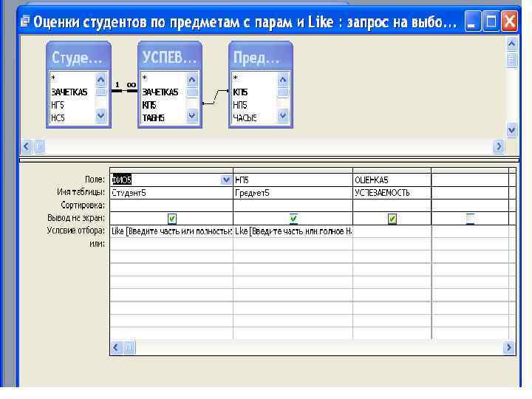Toggle display checkbox in the empty fourth column

(470, 219)
